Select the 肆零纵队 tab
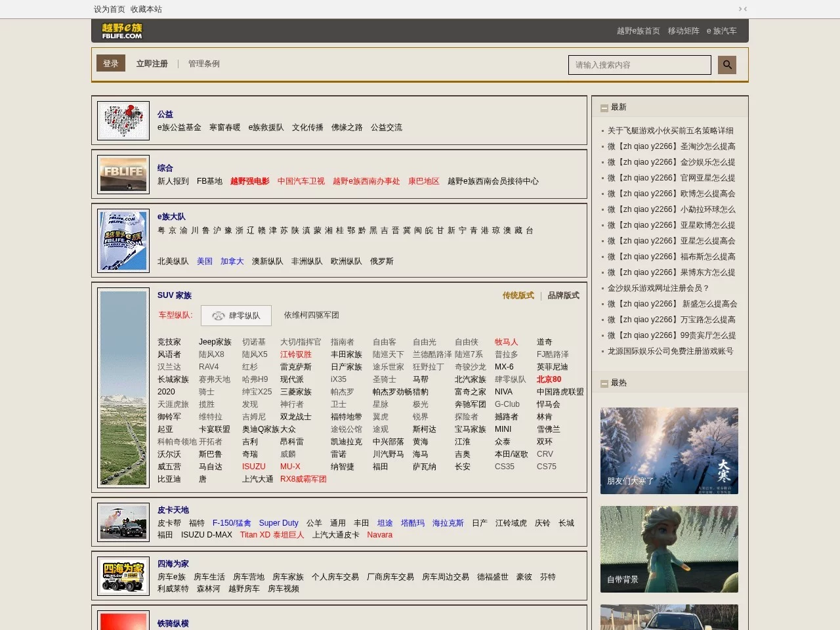Image resolution: width=840 pixels, height=630 pixels. coord(236,316)
